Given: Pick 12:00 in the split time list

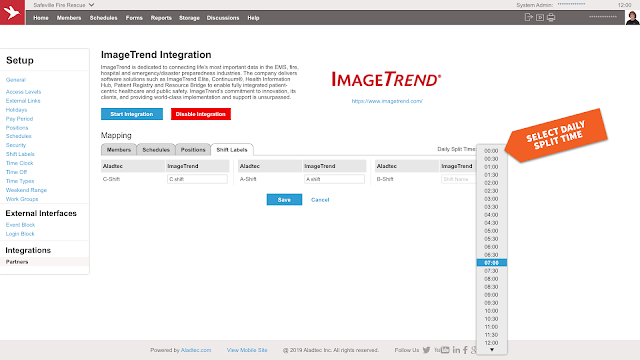Looking at the screenshot, I should (491, 343).
